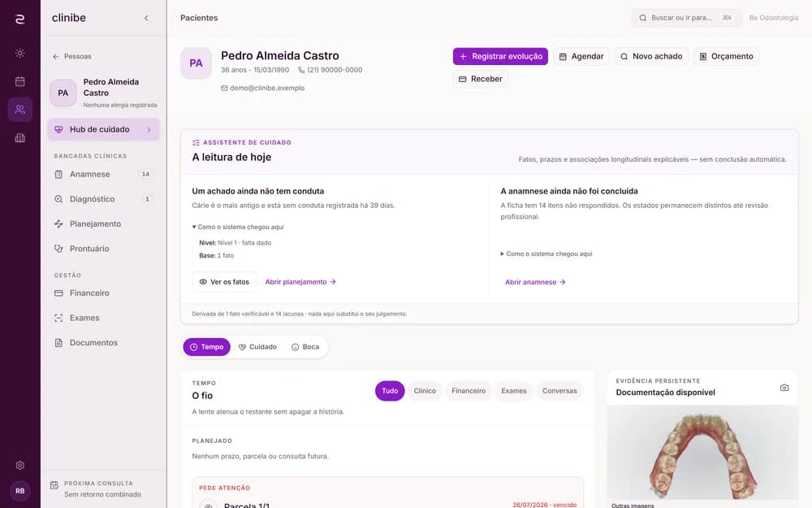Switch to Tempo tab
This screenshot has height=508, width=812.
(x=206, y=347)
